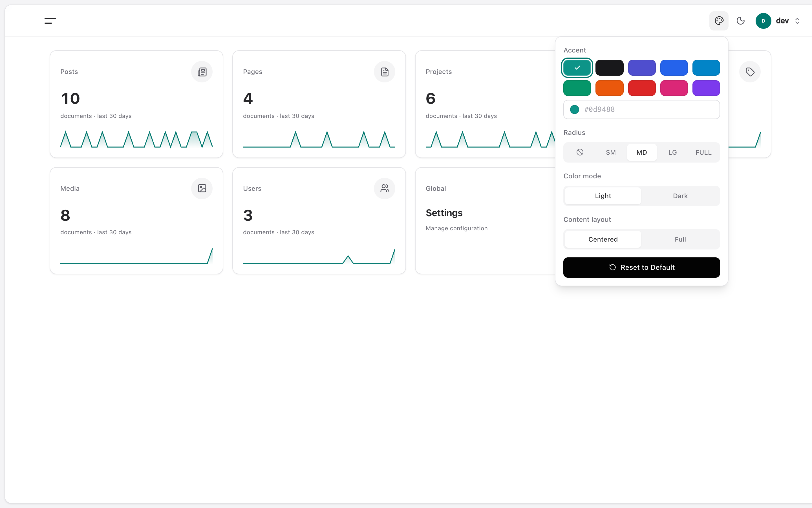Open the Pages card
Viewport: 812px width, 508px height.
pos(319,104)
